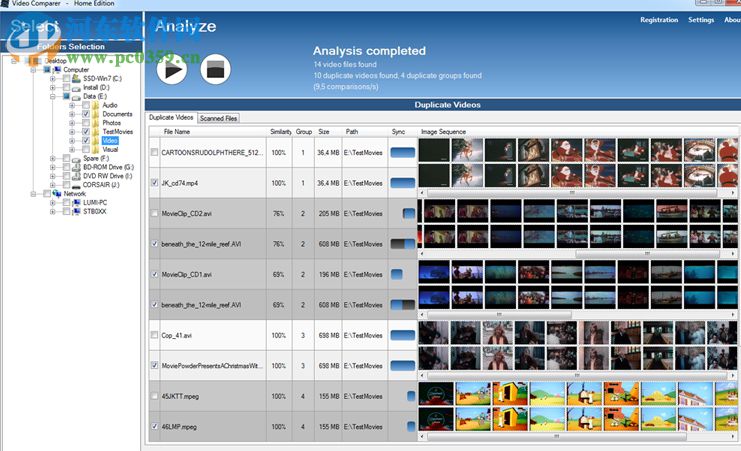Click first thumbnail of Cop_41.avi row

pyautogui.click(x=433, y=333)
